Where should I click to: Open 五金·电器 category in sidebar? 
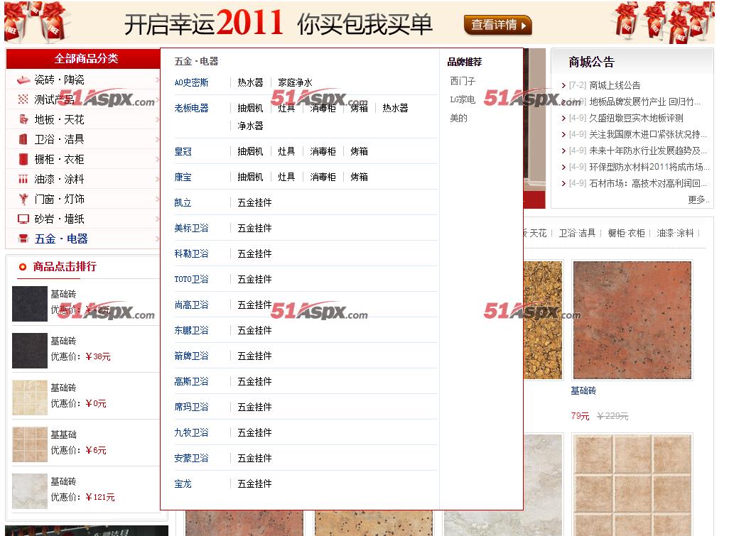click(61, 239)
